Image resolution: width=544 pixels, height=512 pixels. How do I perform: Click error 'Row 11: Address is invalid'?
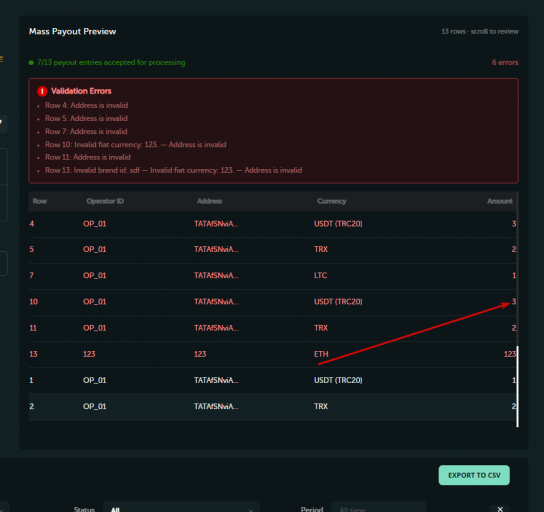point(88,157)
